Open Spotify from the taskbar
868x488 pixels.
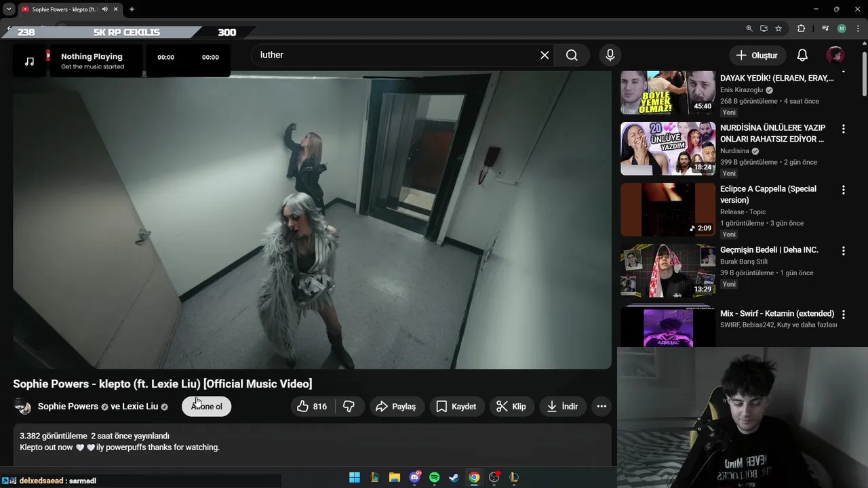click(435, 477)
